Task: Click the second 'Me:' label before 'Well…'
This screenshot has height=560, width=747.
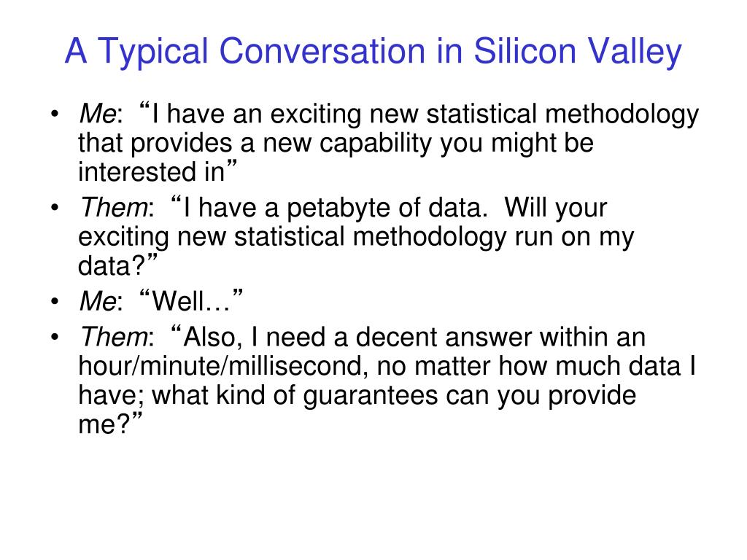Action: click(x=101, y=301)
